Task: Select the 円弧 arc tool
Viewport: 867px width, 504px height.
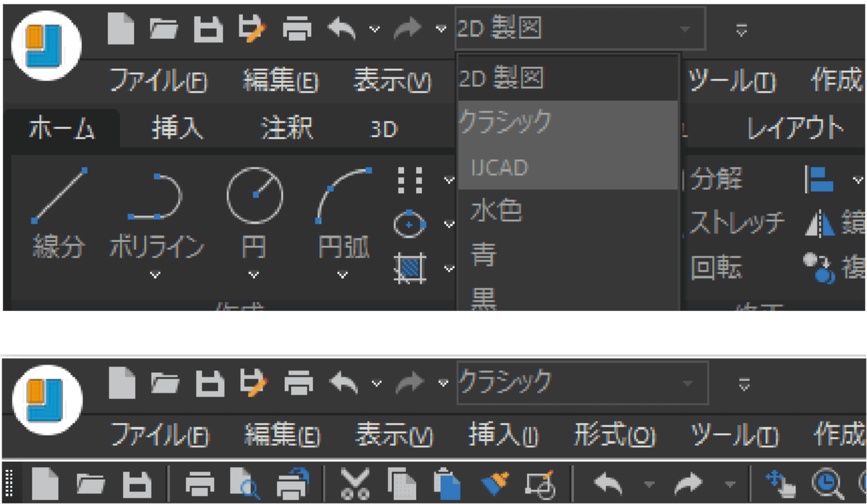Action: coord(343,212)
